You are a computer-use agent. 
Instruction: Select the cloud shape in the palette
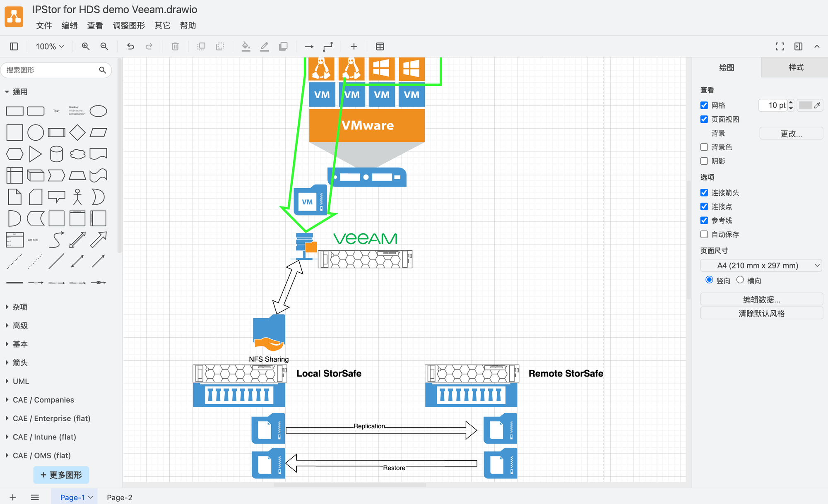tap(77, 154)
